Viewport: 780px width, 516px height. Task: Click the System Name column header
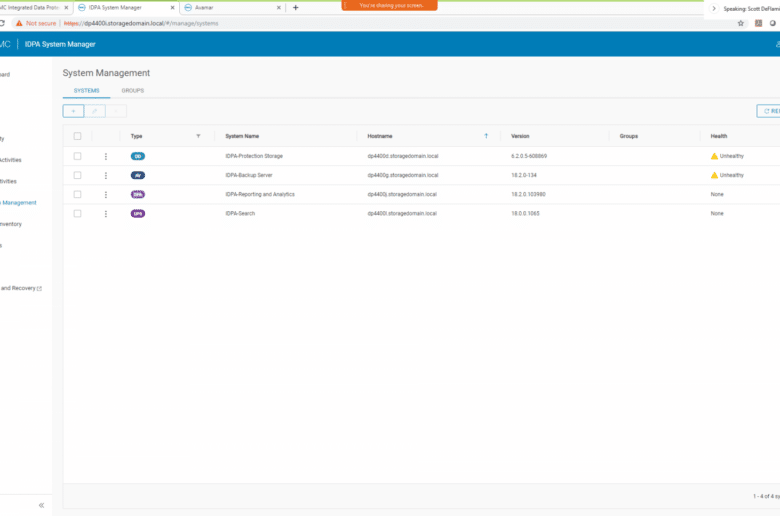[x=242, y=136]
